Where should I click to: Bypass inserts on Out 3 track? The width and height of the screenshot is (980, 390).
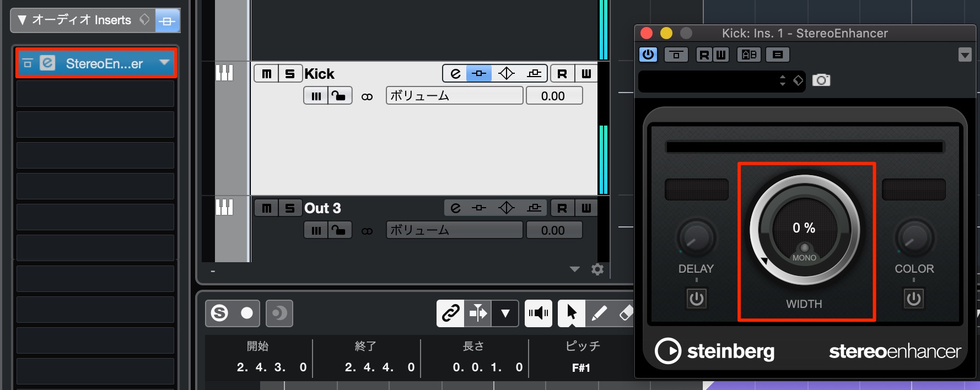(x=480, y=208)
